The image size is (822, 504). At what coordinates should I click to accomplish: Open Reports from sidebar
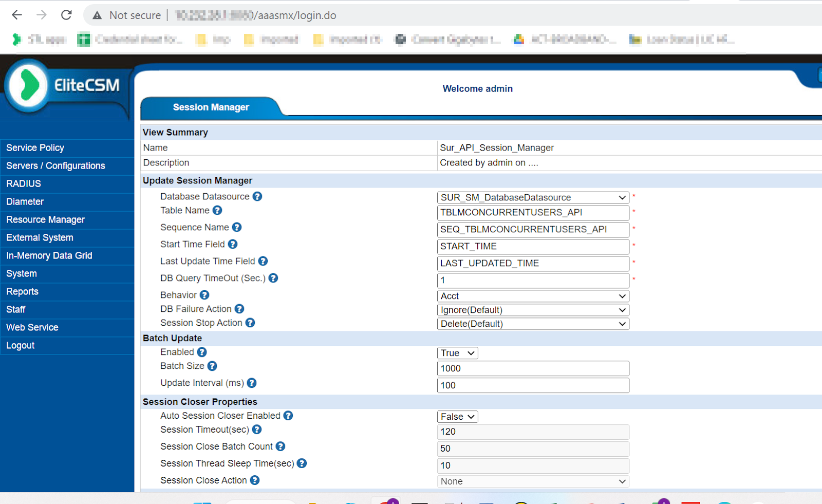[67, 292]
